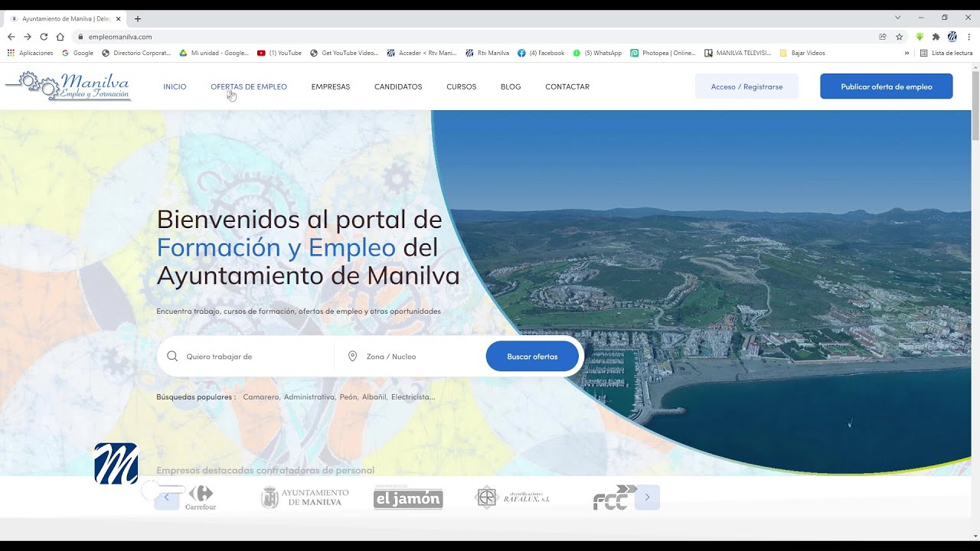
Task: Open the Photopea | Online... bookmark
Action: pos(663,54)
